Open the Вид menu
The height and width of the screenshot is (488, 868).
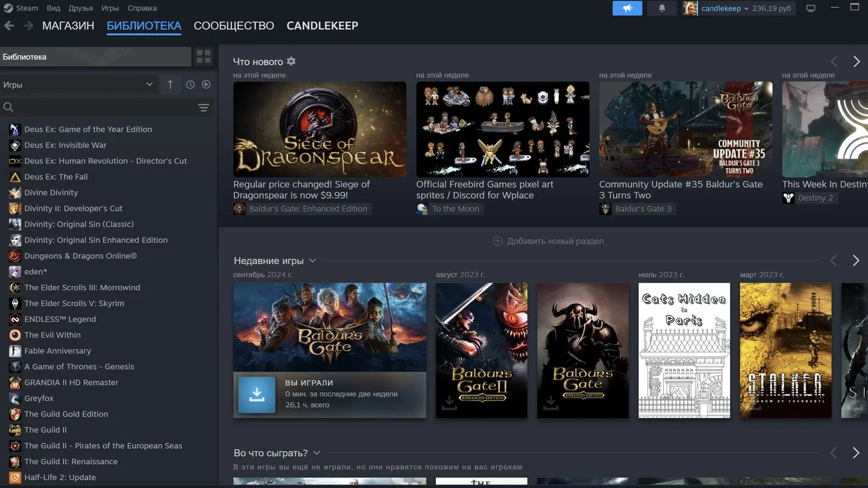tap(53, 8)
